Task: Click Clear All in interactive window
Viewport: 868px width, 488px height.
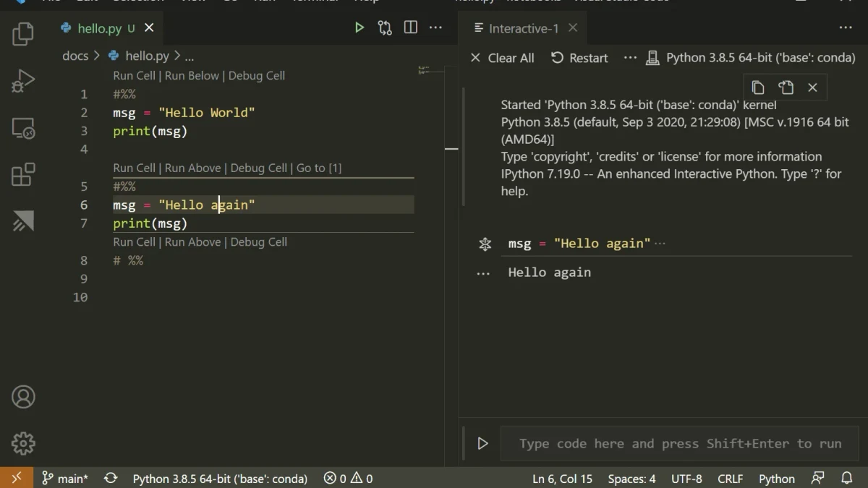Action: (x=502, y=58)
